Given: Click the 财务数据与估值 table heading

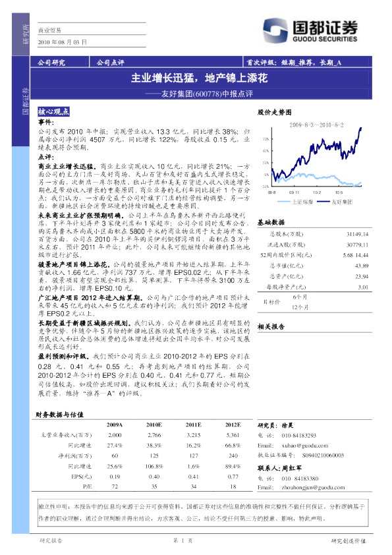Looking at the screenshot, I should (x=59, y=415).
